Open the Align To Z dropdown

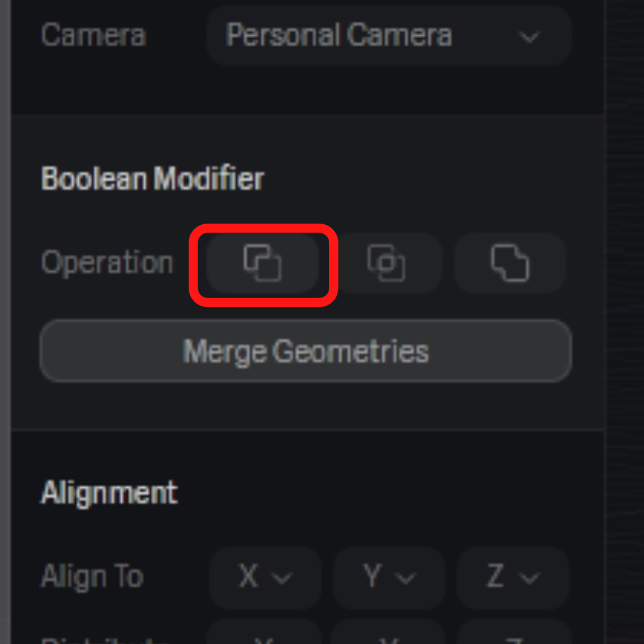pos(513,577)
